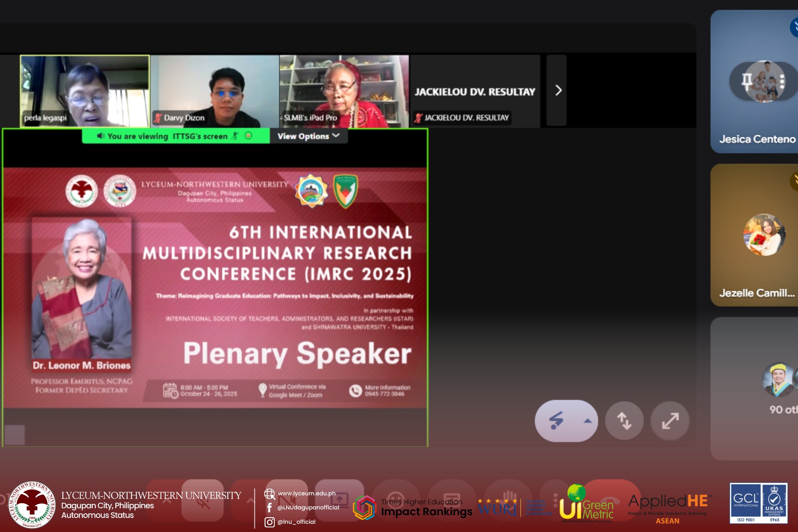
Task: Click the www.lyceum.edu.ph website link
Action: coord(306,493)
